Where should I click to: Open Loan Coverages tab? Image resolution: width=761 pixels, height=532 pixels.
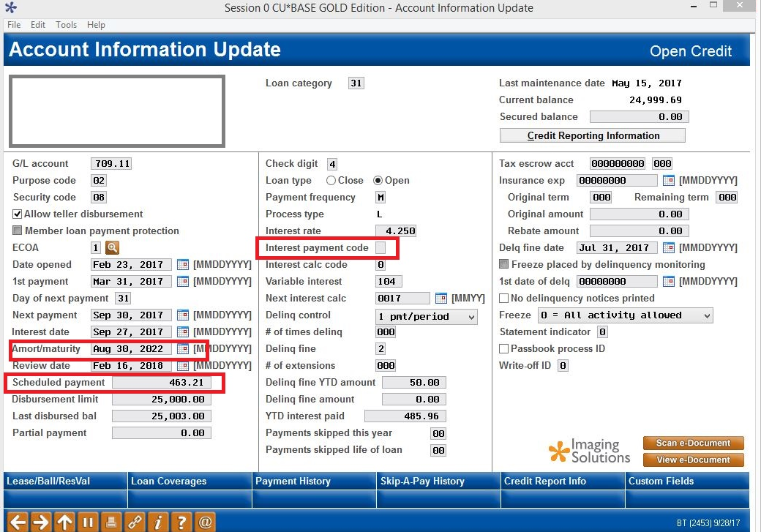(190, 481)
